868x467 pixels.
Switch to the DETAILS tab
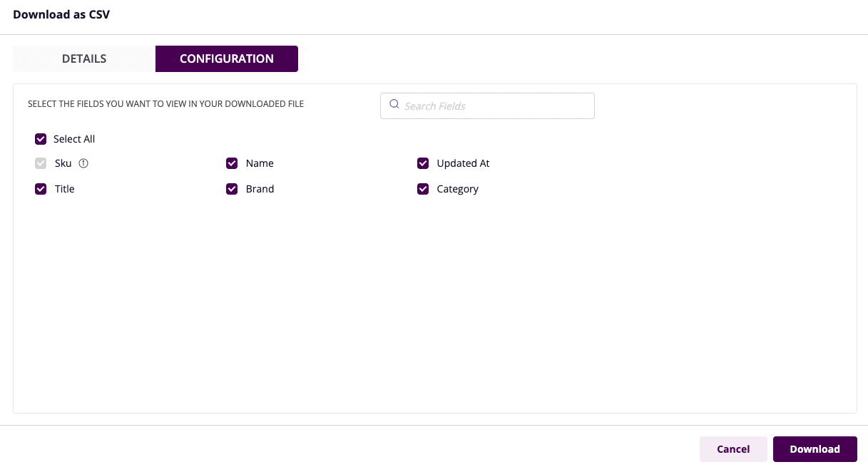pyautogui.click(x=84, y=59)
